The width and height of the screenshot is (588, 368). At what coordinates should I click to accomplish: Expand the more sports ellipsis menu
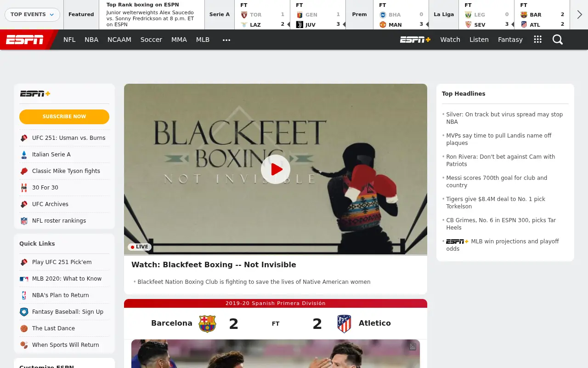pyautogui.click(x=226, y=40)
